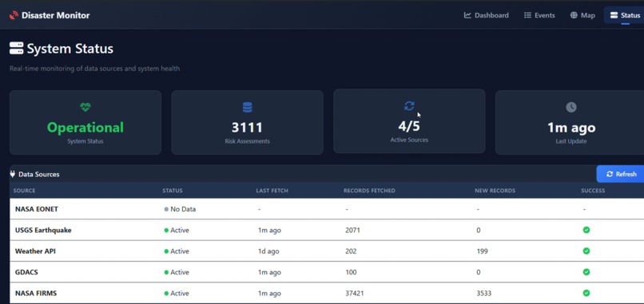
Task: Click the Real-time monitoring subtitle text
Action: click(94, 69)
